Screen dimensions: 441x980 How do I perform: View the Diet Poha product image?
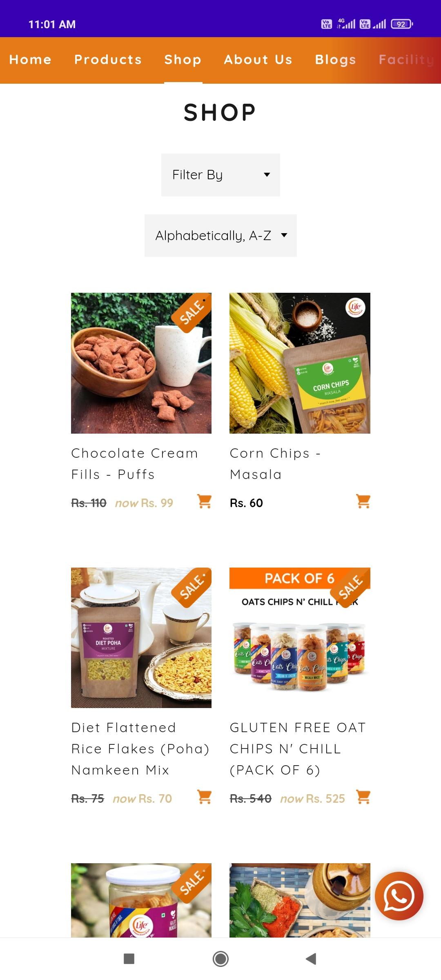(141, 638)
